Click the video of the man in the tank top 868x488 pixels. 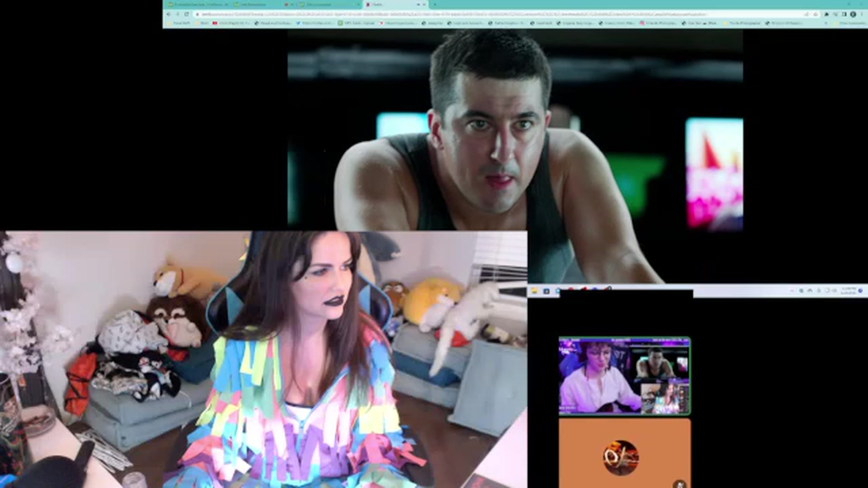(x=515, y=156)
